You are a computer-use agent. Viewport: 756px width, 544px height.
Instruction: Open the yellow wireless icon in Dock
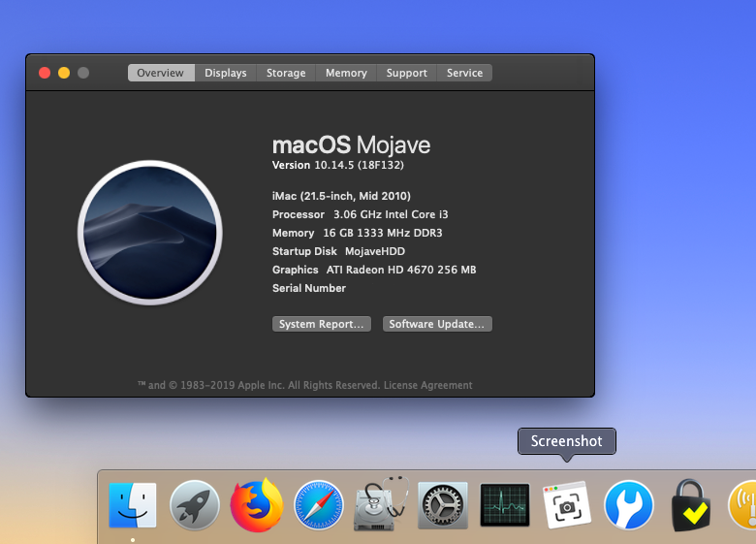click(x=742, y=505)
